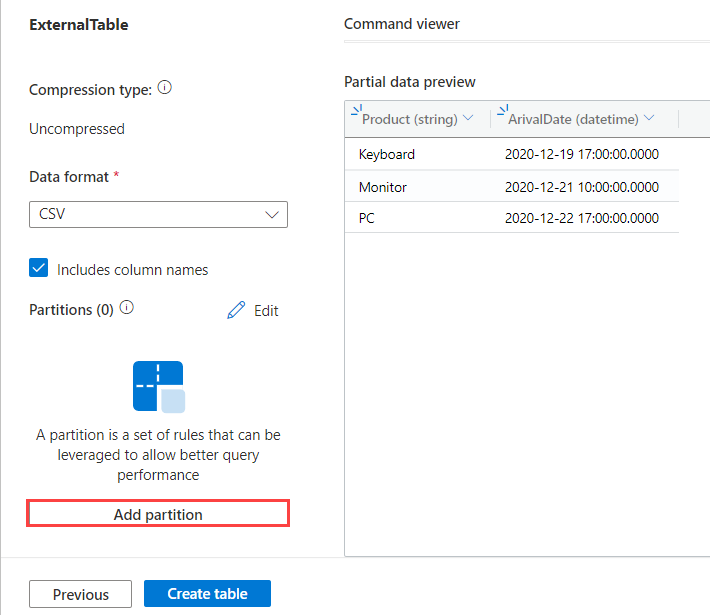Screen dimensions: 710x615
Task: Click the pencil Edit icon for partitions
Action: [236, 310]
